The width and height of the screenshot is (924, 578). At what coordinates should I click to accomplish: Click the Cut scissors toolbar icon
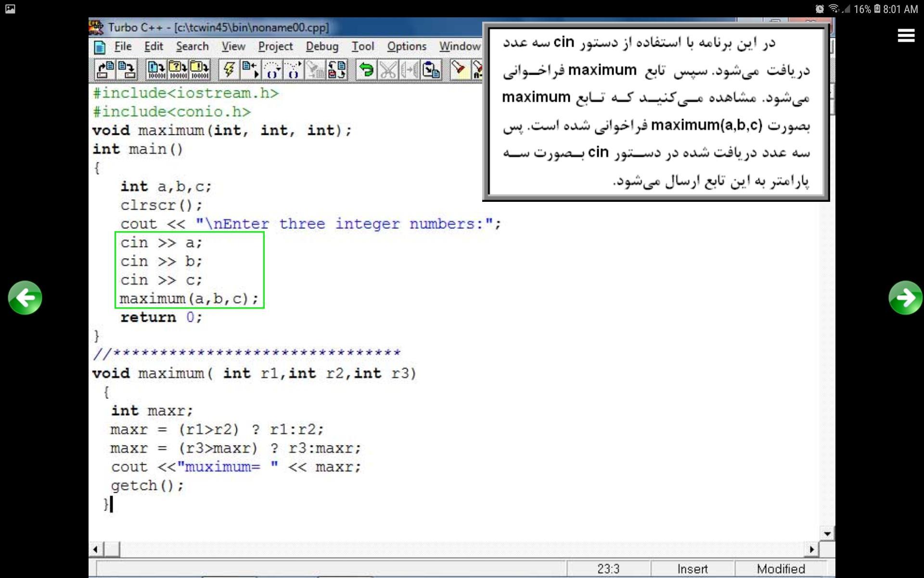click(388, 70)
